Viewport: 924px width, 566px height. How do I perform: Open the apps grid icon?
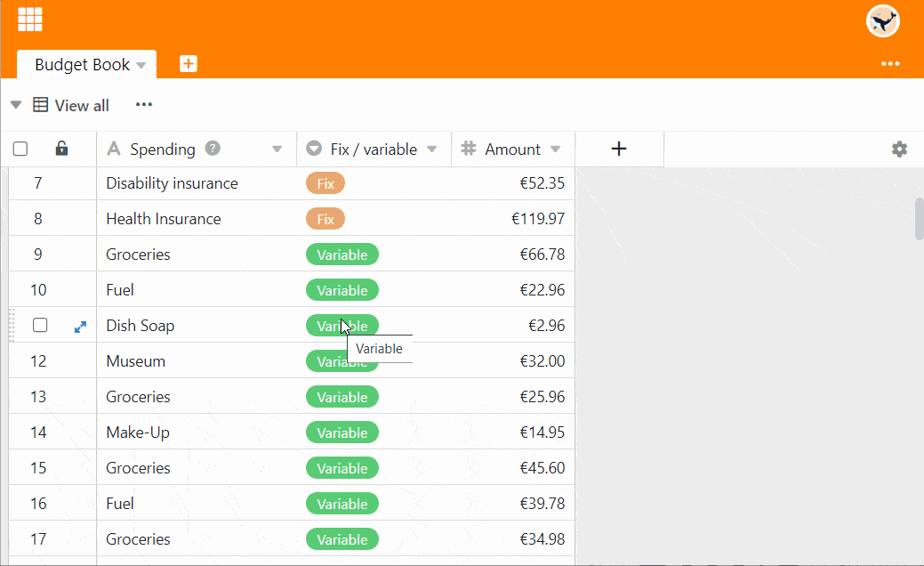click(30, 19)
